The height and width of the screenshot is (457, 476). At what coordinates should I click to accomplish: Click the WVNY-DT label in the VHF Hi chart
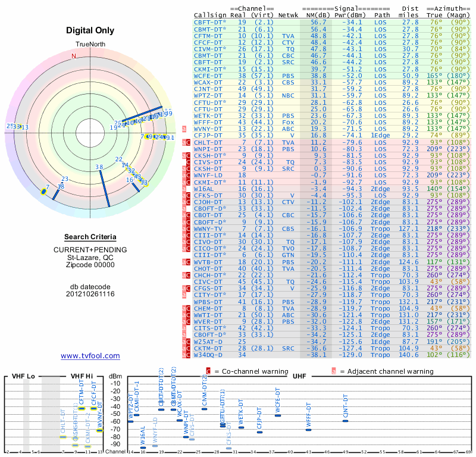pyautogui.click(x=100, y=414)
